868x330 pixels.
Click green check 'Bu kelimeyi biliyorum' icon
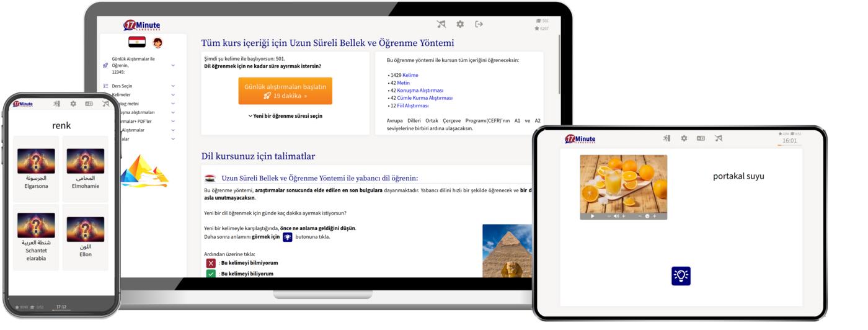click(x=211, y=274)
